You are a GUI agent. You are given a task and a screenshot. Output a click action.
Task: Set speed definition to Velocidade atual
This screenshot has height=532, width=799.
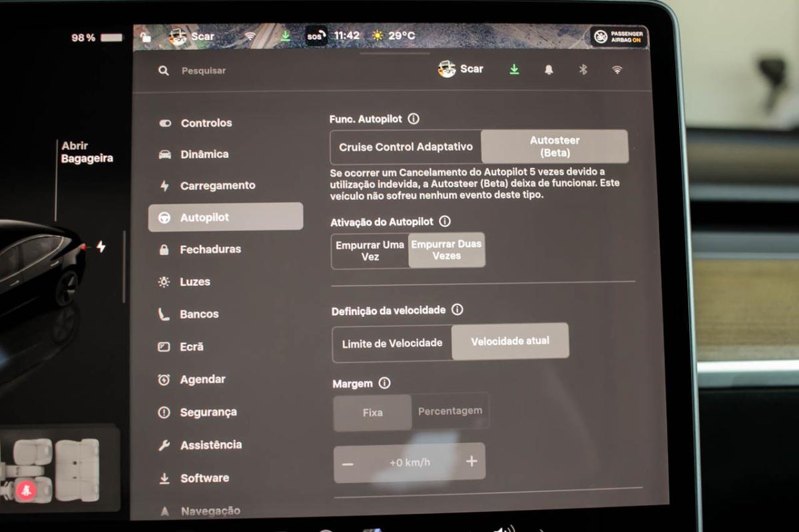pos(510,342)
